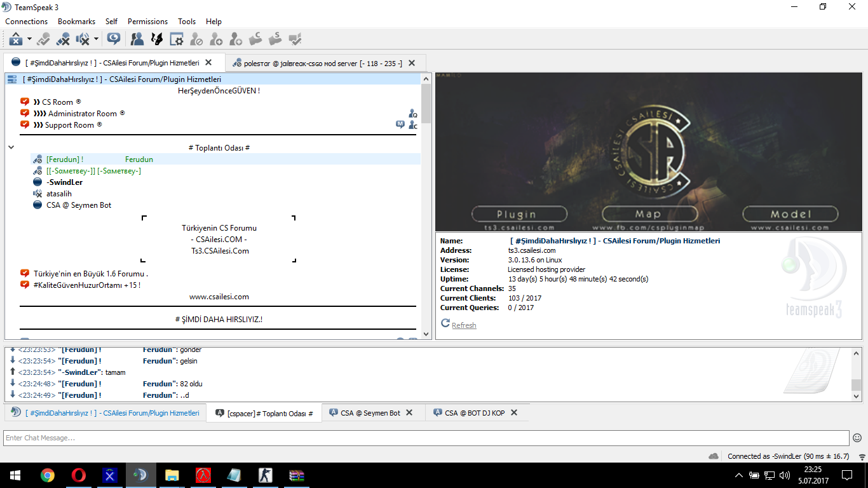This screenshot has width=868, height=488.
Task: Select the Administrator Room channel
Action: coord(79,114)
